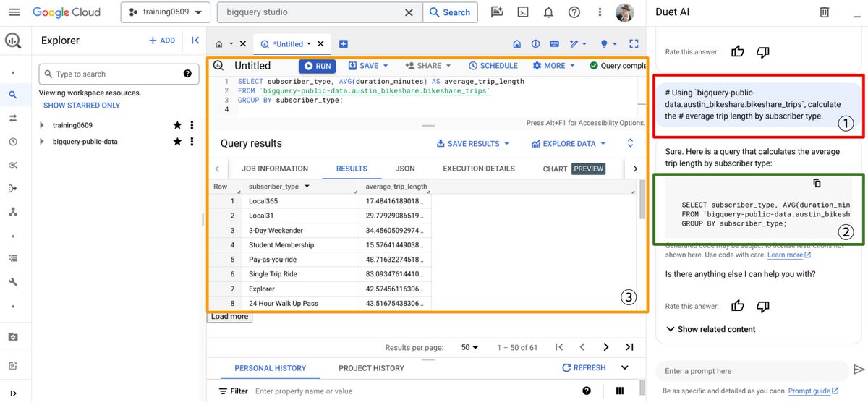Switch to the PROJECT HISTORY tab
The height and width of the screenshot is (405, 868).
pyautogui.click(x=371, y=368)
